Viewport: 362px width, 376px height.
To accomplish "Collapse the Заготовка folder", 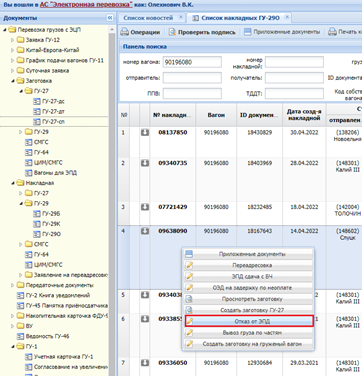I will (13, 81).
